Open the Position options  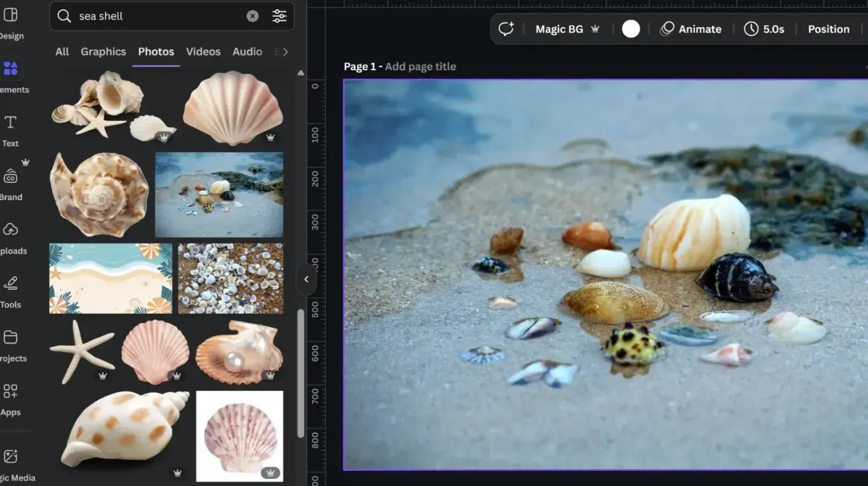pyautogui.click(x=829, y=29)
